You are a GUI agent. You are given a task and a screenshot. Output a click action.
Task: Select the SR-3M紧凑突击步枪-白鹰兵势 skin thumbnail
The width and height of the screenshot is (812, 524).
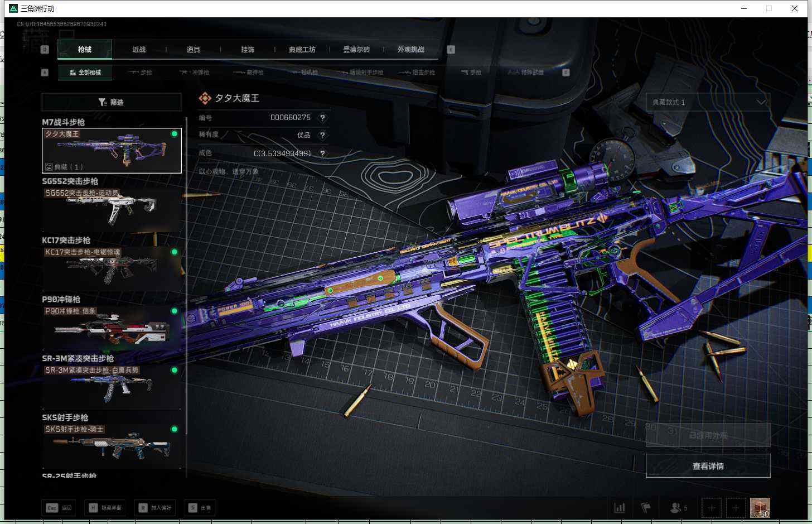point(112,387)
